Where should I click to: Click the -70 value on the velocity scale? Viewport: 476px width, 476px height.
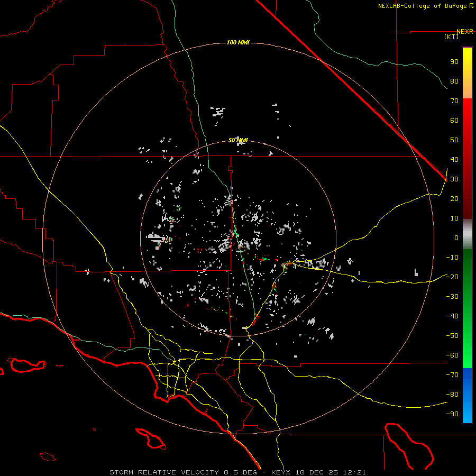(452, 375)
